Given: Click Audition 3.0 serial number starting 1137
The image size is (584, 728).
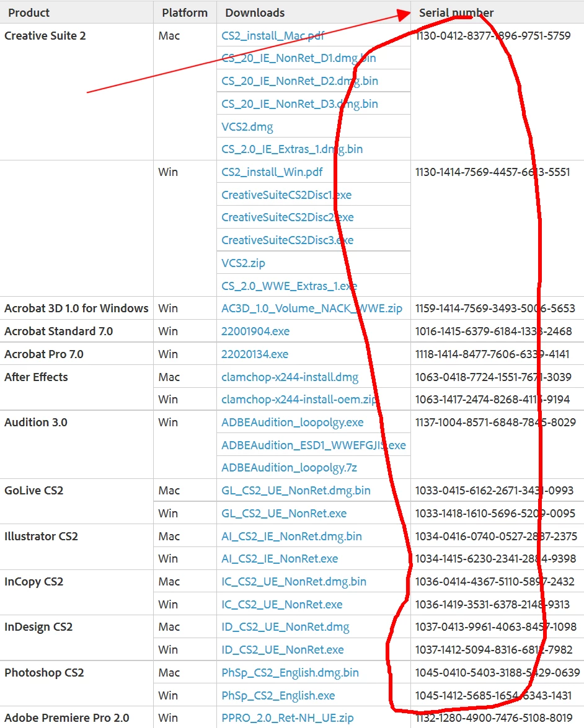Looking at the screenshot, I should click(495, 423).
